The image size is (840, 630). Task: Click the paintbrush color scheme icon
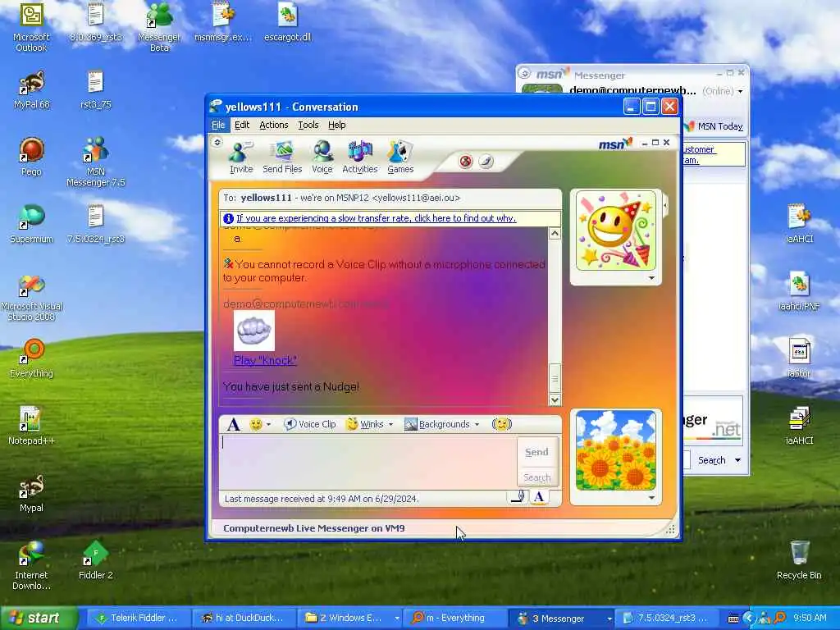[x=486, y=162]
